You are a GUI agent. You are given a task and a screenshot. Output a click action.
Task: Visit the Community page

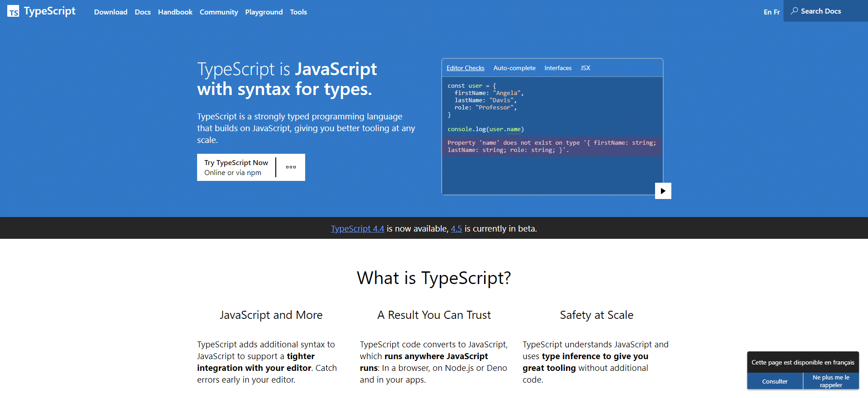(219, 12)
